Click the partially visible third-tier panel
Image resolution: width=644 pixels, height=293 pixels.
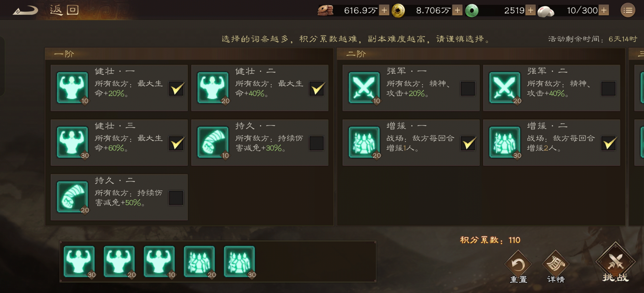pyautogui.click(x=636, y=137)
